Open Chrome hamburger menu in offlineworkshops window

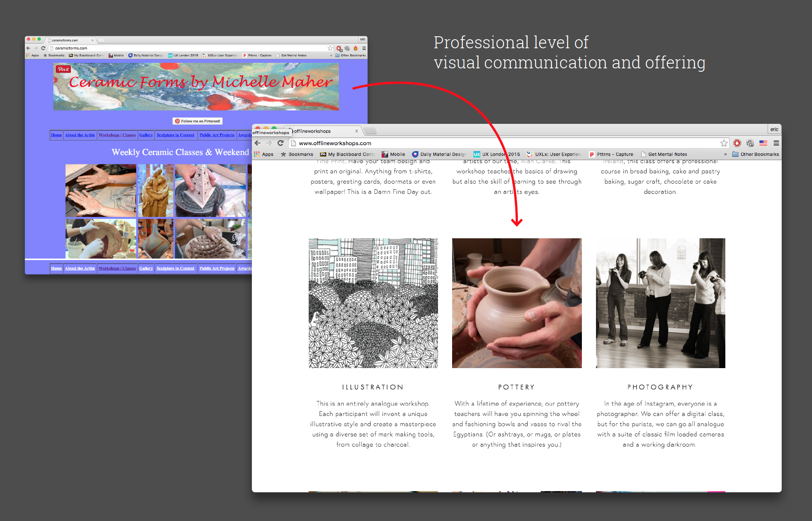pos(776,143)
